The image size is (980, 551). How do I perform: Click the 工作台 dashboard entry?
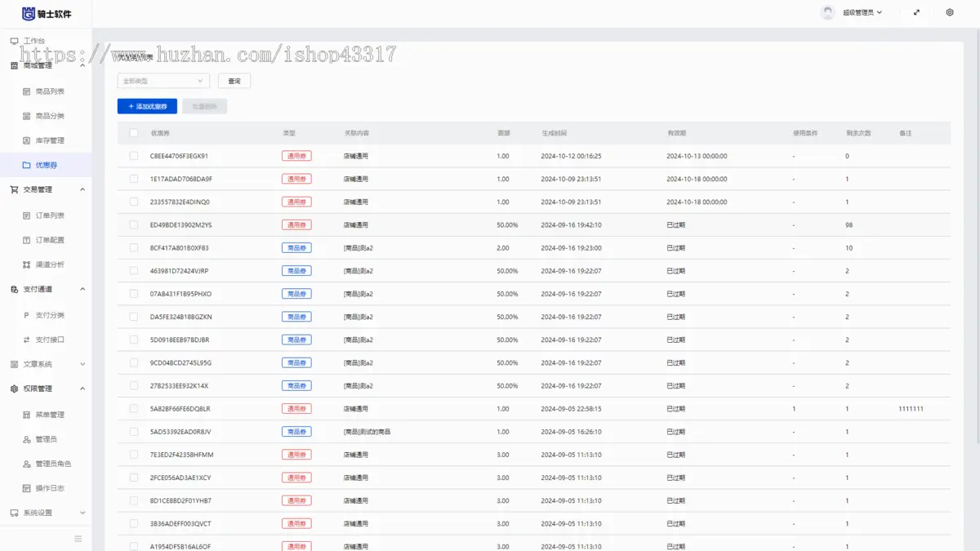(33, 41)
